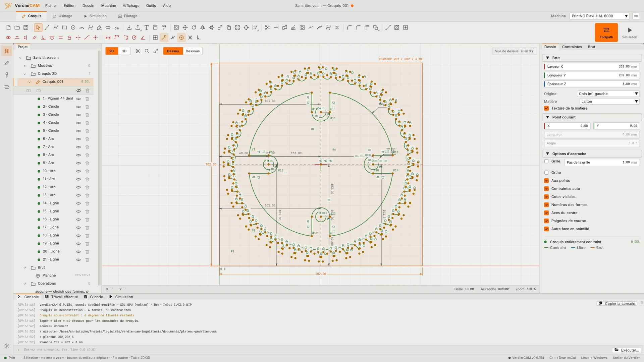The height and width of the screenshot is (362, 644).
Task: Open the layers sidebar panel
Action: click(x=7, y=51)
